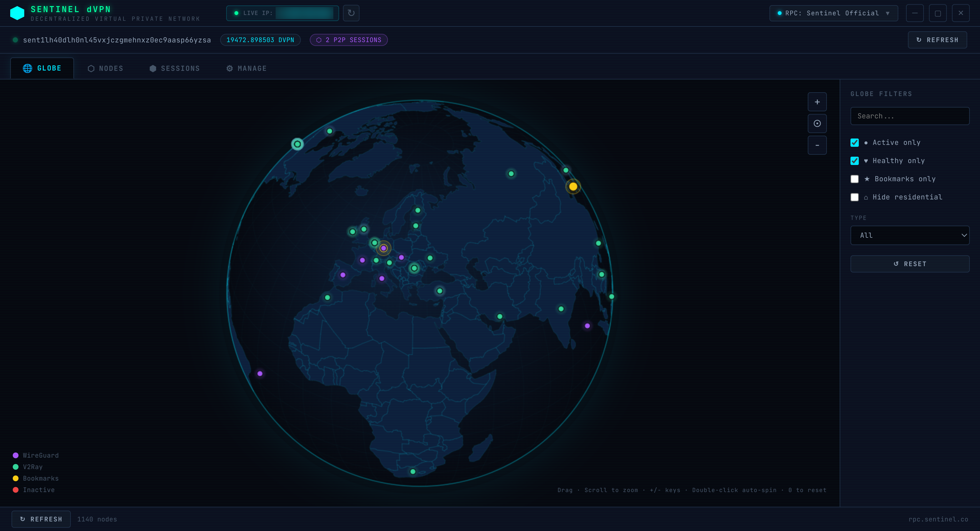
Task: Click the green node in northern Siberia
Action: pyautogui.click(x=511, y=174)
